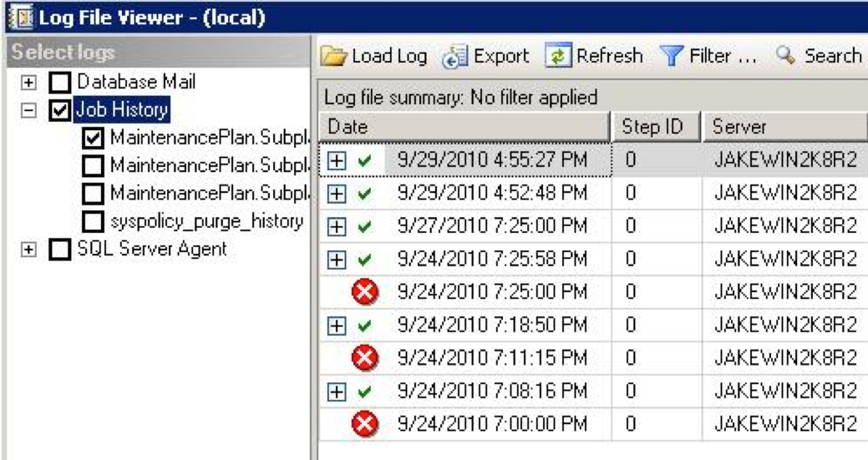Select the 9/27/2010 7:25:00 PM log entry
Viewport: 868px width, 460px height.
[491, 226]
